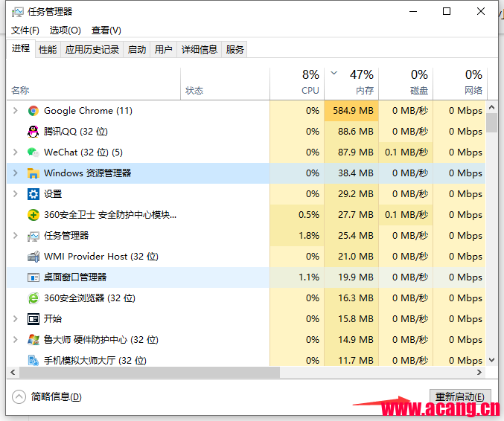Minimize the 任务管理器 window
504x421 pixels.
pos(413,12)
